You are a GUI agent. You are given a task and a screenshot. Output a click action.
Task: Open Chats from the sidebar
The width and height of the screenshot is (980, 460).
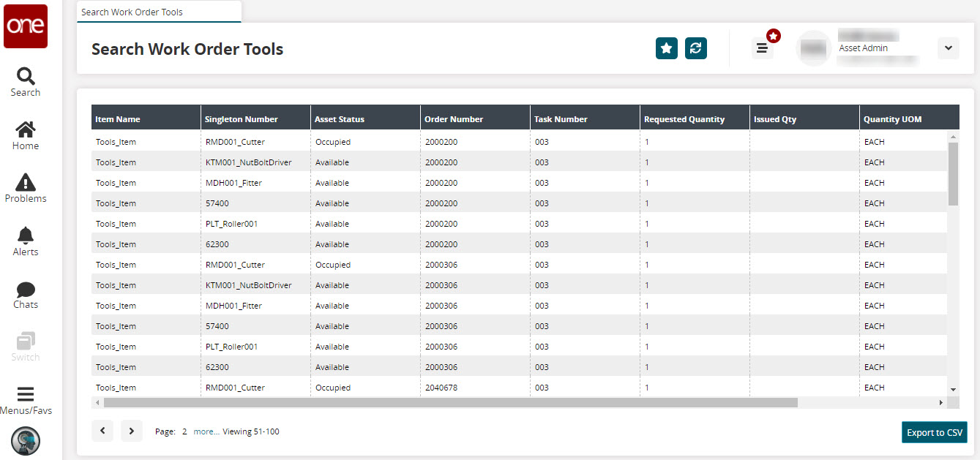pyautogui.click(x=26, y=294)
